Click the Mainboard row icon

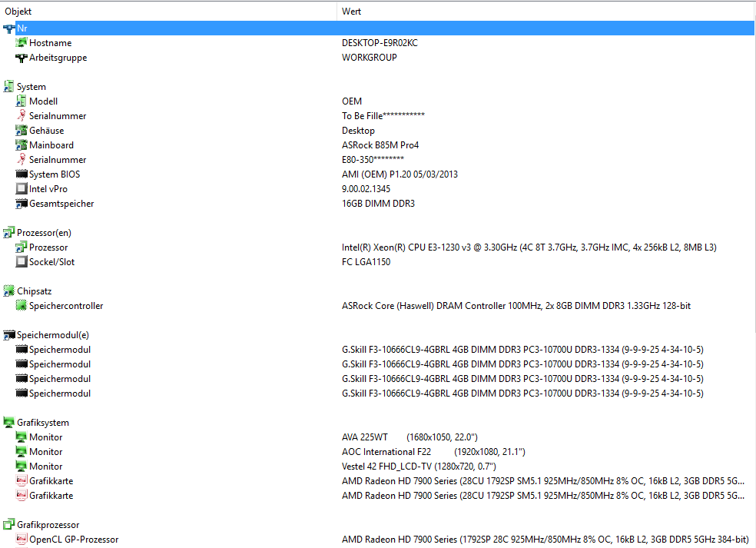pyautogui.click(x=22, y=145)
